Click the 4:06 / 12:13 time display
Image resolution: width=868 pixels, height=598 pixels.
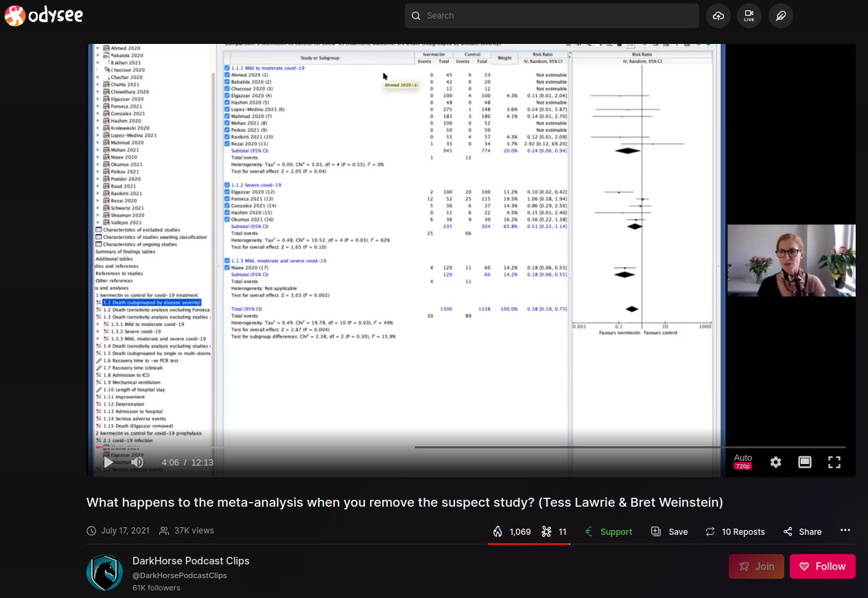(x=187, y=462)
